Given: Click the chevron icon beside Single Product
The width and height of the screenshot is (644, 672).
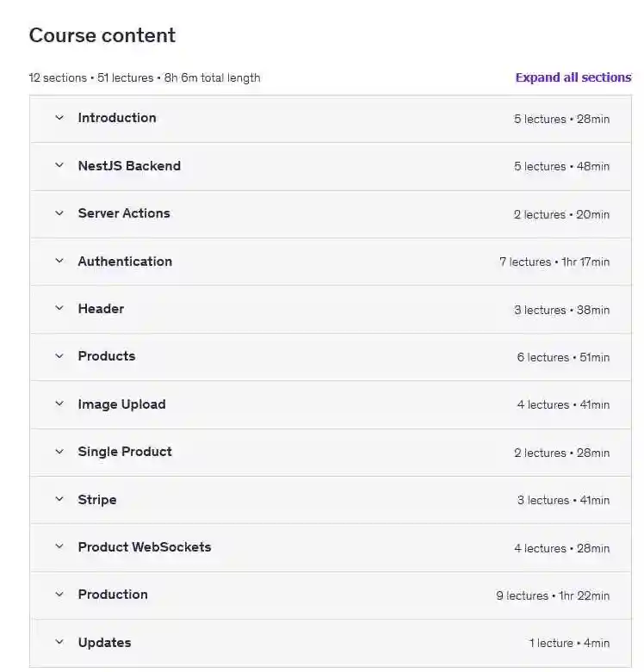Looking at the screenshot, I should click(x=59, y=452).
